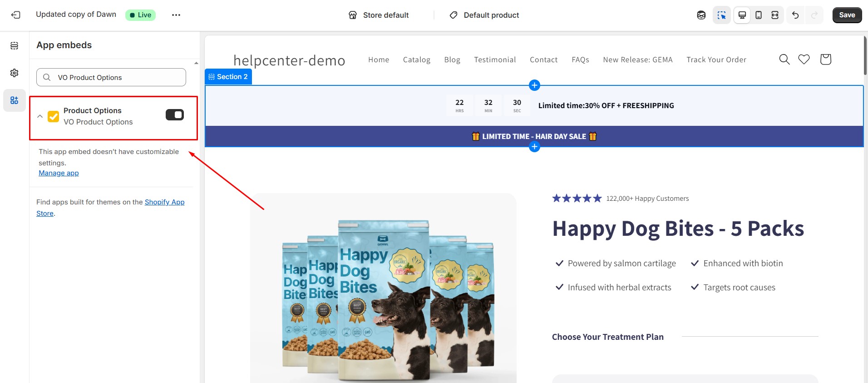Click the Save button
This screenshot has width=868, height=383.
847,15
